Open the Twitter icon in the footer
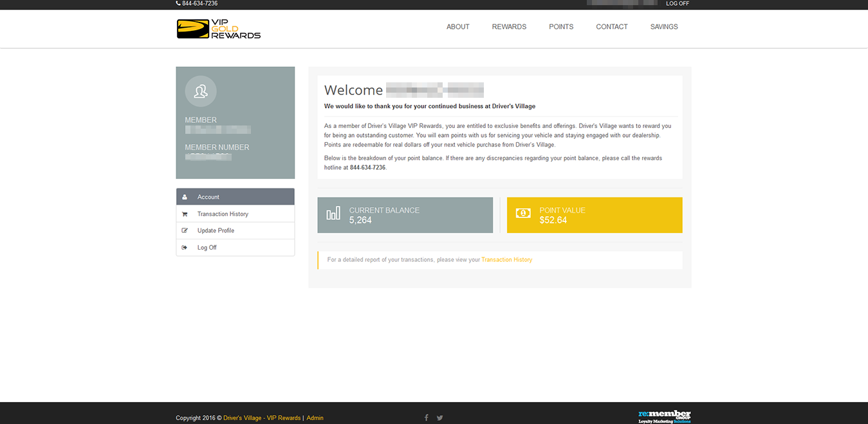The height and width of the screenshot is (424, 868). click(440, 418)
